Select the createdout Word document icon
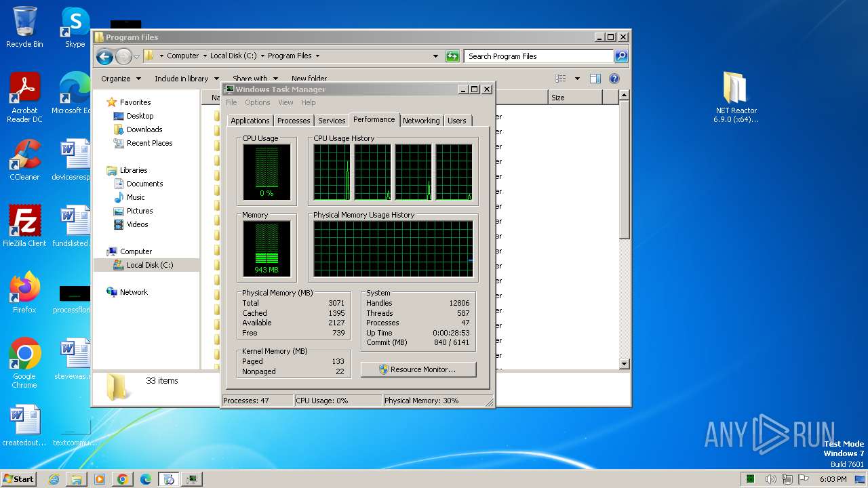 (24, 426)
